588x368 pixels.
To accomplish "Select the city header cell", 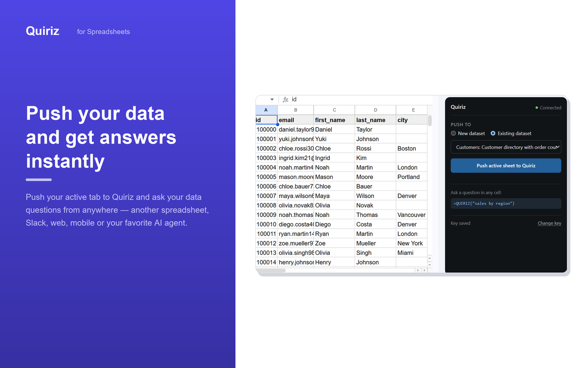I will tap(412, 120).
